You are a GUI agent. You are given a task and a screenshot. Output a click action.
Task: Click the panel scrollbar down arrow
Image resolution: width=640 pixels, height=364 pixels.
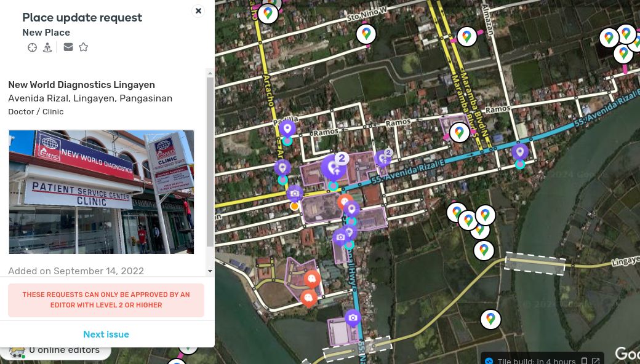coord(210,271)
